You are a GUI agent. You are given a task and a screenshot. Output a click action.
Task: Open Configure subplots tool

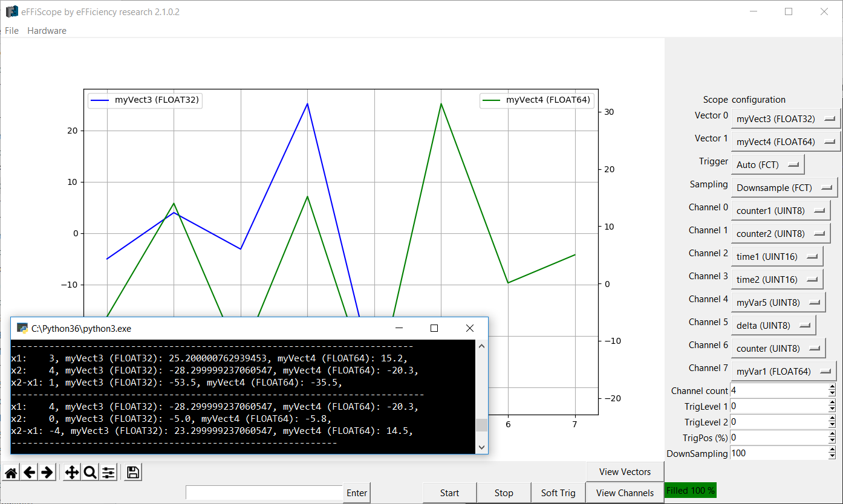(108, 473)
